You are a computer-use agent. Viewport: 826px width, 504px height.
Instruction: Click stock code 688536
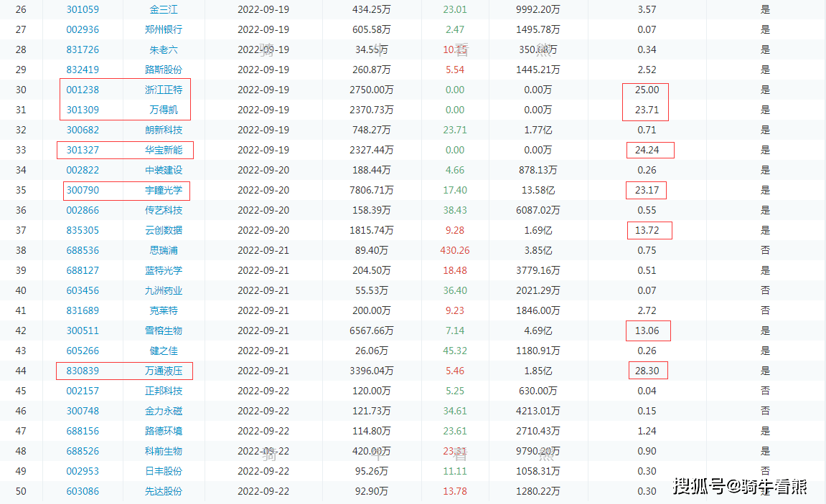pyautogui.click(x=83, y=250)
